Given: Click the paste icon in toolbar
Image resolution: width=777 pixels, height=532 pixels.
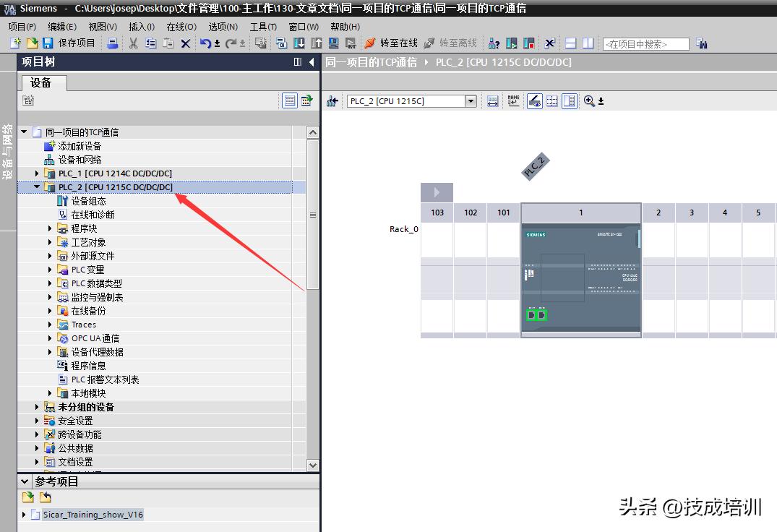Looking at the screenshot, I should pyautogui.click(x=168, y=43).
